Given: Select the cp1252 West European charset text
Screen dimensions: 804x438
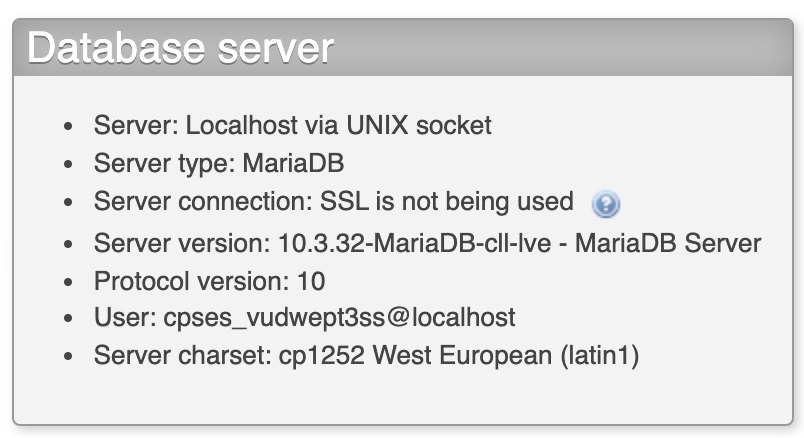Looking at the screenshot, I should coord(415,355).
